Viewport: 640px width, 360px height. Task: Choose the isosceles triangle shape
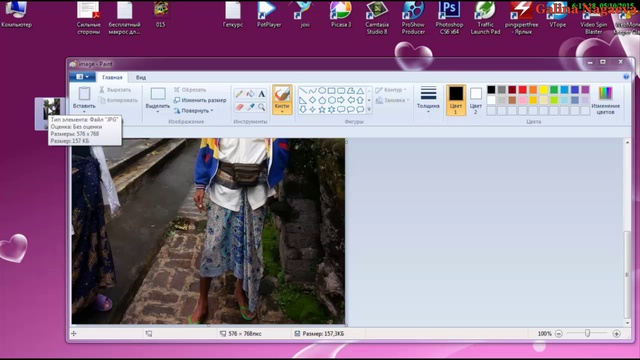(360, 90)
